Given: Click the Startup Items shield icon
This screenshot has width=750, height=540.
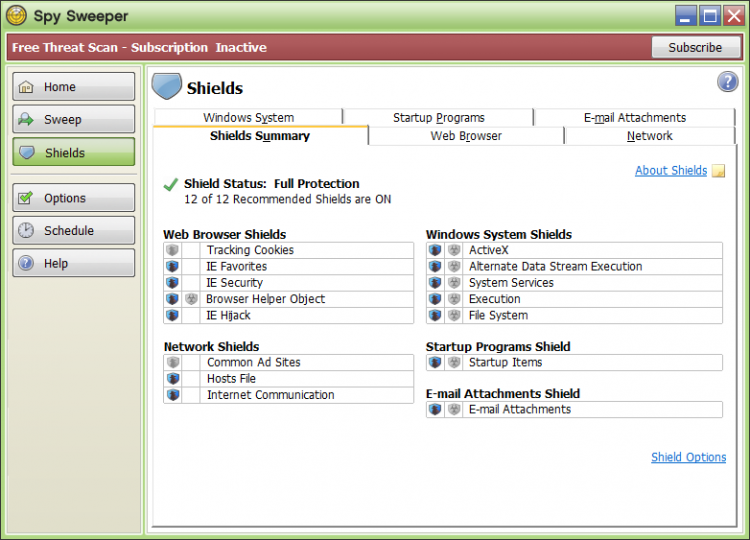Looking at the screenshot, I should tap(435, 362).
